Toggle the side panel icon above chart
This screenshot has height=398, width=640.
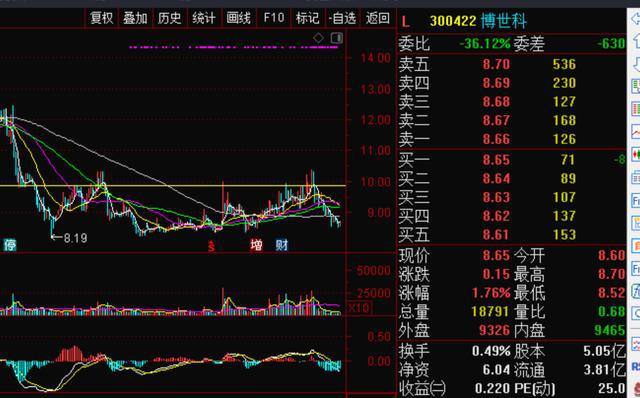pyautogui.click(x=337, y=38)
